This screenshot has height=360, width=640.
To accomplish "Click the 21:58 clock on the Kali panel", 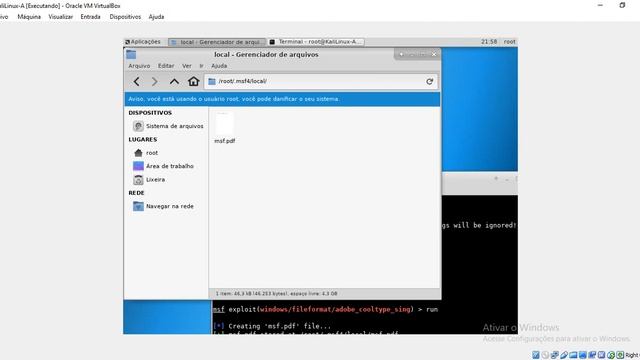I will tap(489, 42).
